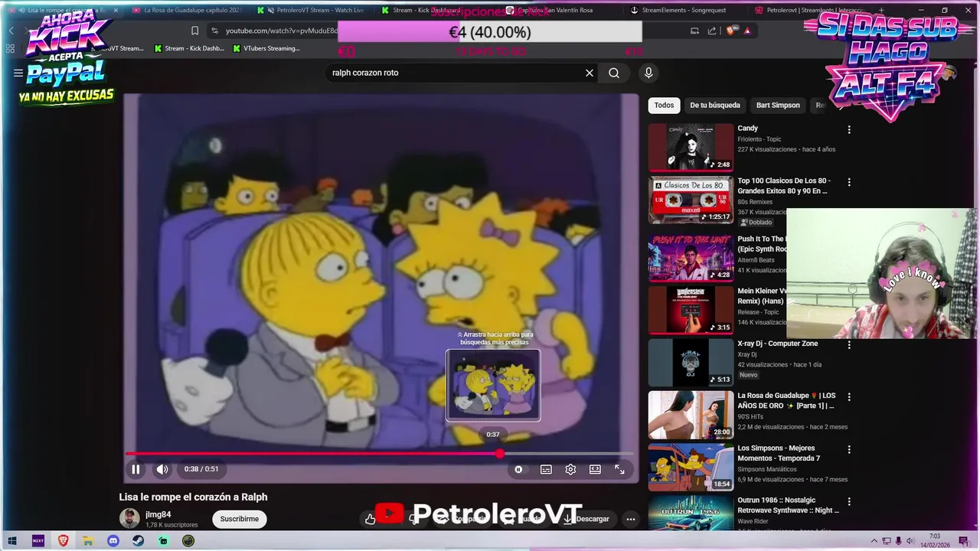Click taskbar clock showing 7:03

(x=935, y=541)
